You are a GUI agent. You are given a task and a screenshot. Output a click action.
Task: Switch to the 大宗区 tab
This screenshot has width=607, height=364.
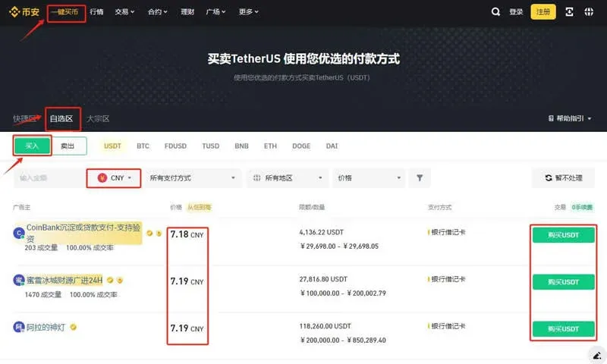pyautogui.click(x=98, y=118)
